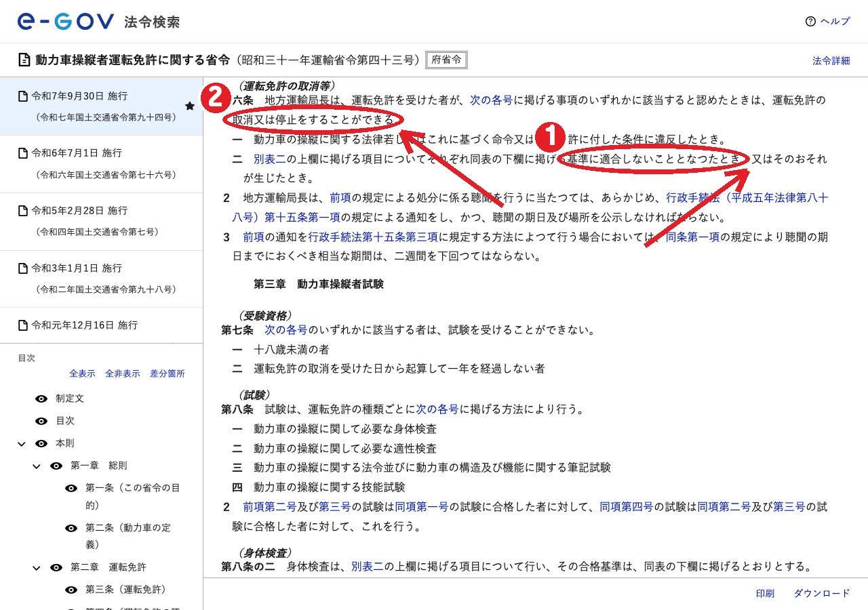This screenshot has width=868, height=610.
Task: Select the 令和7年9月30日 施行 version
Action: coord(101,106)
